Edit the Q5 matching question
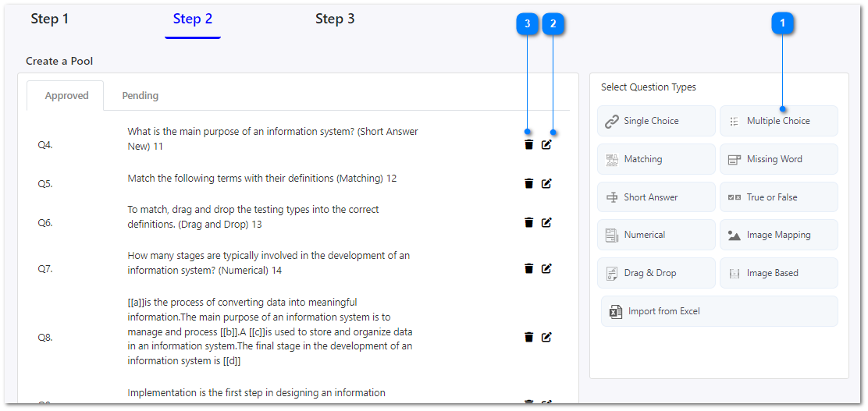Screen dimensions: 868x411 pyautogui.click(x=546, y=183)
